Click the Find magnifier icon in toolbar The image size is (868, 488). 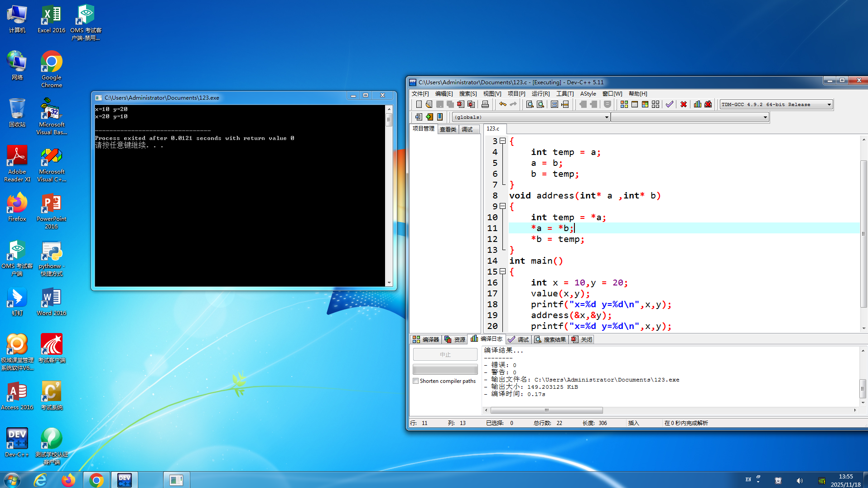tap(530, 105)
